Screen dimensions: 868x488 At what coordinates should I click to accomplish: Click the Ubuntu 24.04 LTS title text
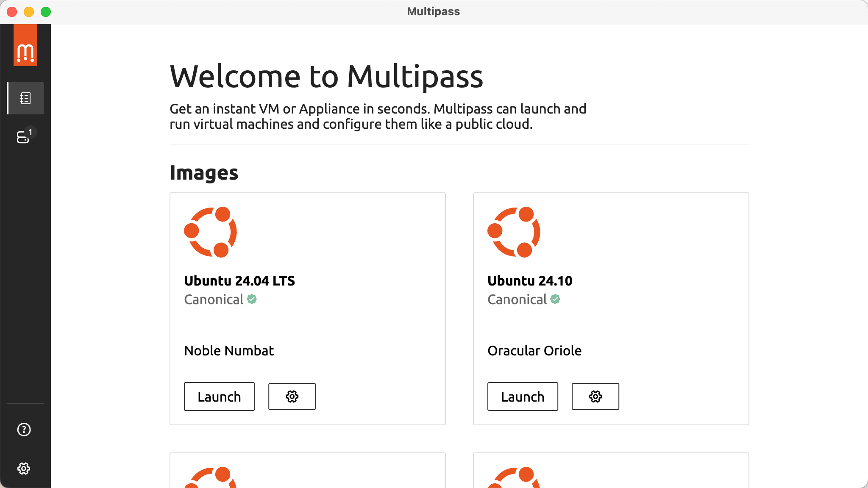[x=239, y=281]
